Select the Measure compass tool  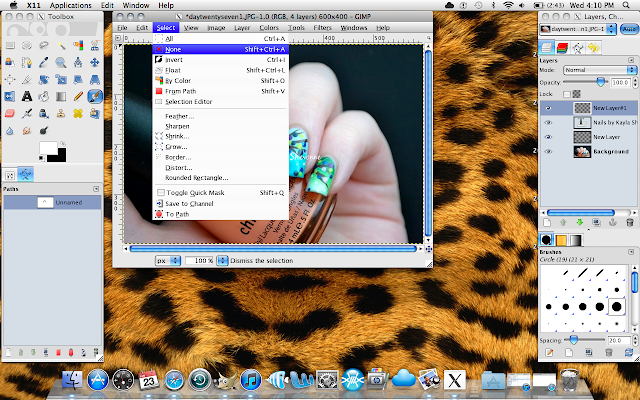pyautogui.click(x=78, y=62)
